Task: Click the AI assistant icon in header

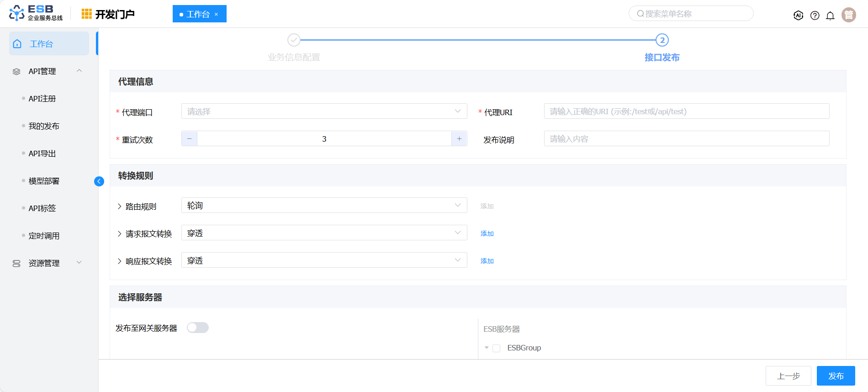Action: (798, 16)
